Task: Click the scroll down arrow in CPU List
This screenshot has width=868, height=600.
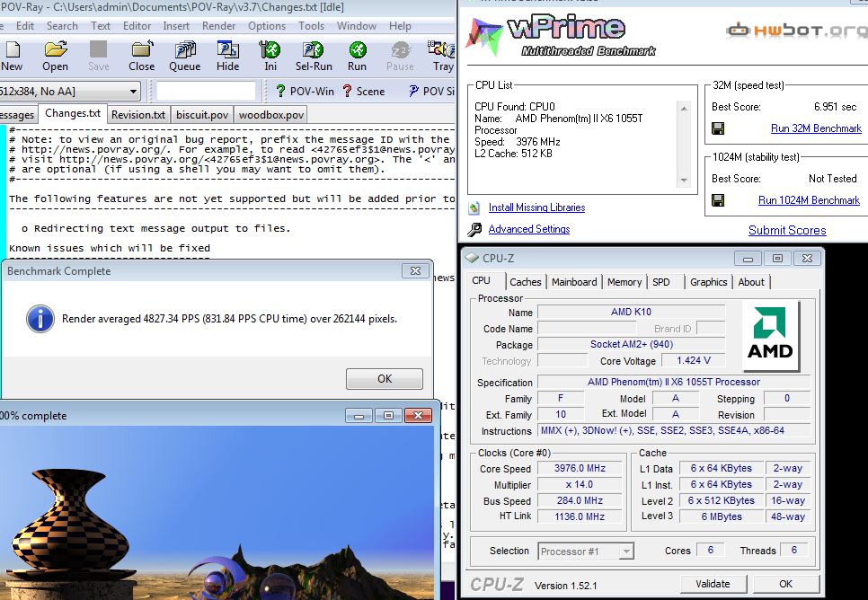Action: [x=684, y=181]
